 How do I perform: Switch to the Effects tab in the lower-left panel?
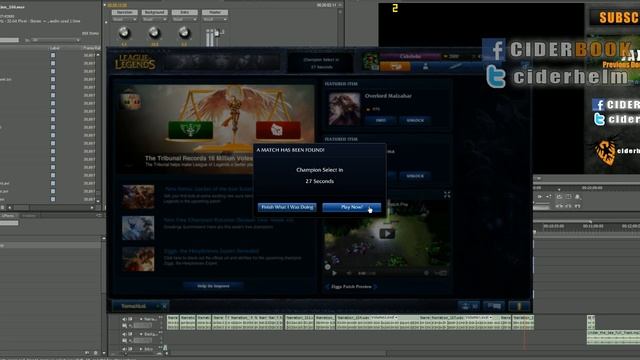tap(7, 216)
